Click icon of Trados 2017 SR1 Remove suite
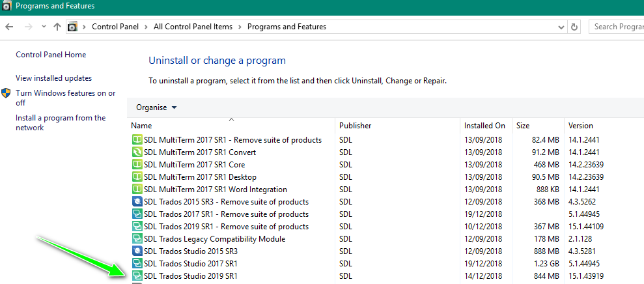This screenshot has width=644, height=284. coord(137,214)
